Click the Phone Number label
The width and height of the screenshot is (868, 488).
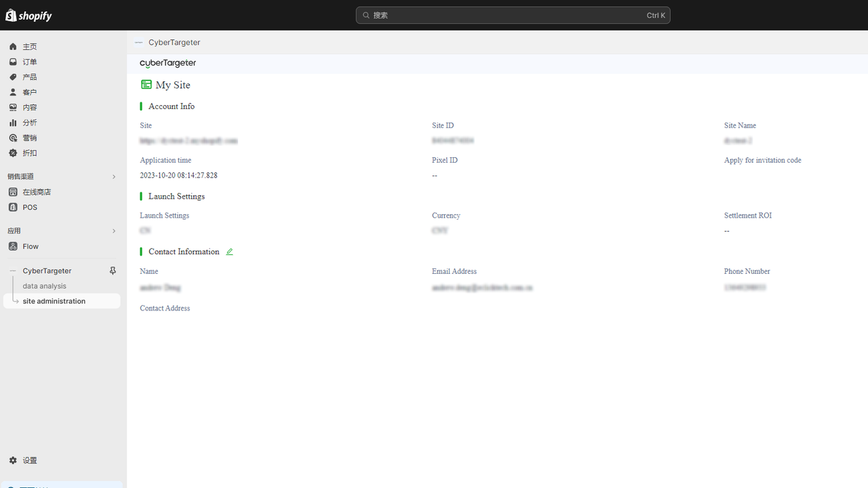coord(747,271)
